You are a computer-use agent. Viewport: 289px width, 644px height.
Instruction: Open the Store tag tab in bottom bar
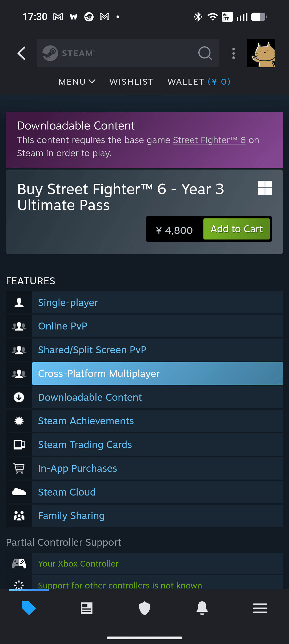click(29, 608)
